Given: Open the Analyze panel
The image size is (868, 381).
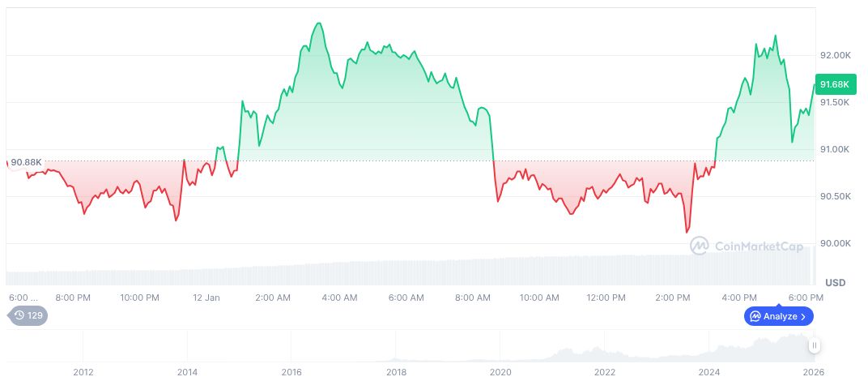Looking at the screenshot, I should (x=779, y=316).
